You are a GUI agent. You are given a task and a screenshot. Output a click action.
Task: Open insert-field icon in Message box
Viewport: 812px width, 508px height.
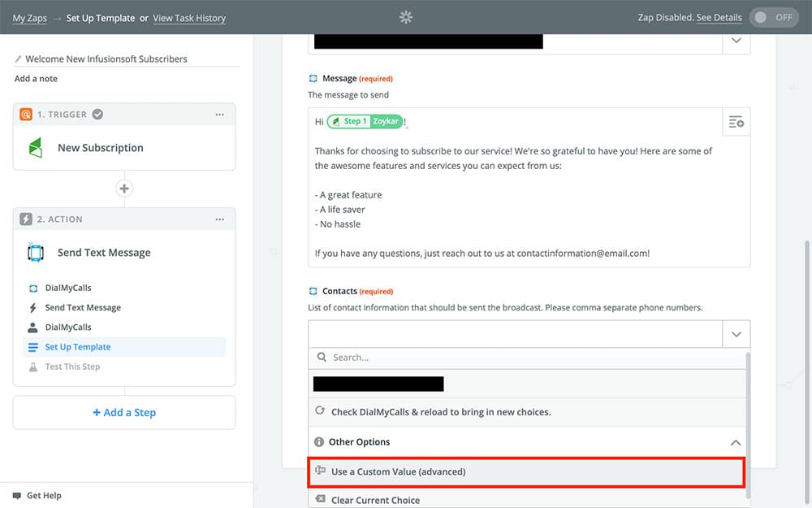736,122
